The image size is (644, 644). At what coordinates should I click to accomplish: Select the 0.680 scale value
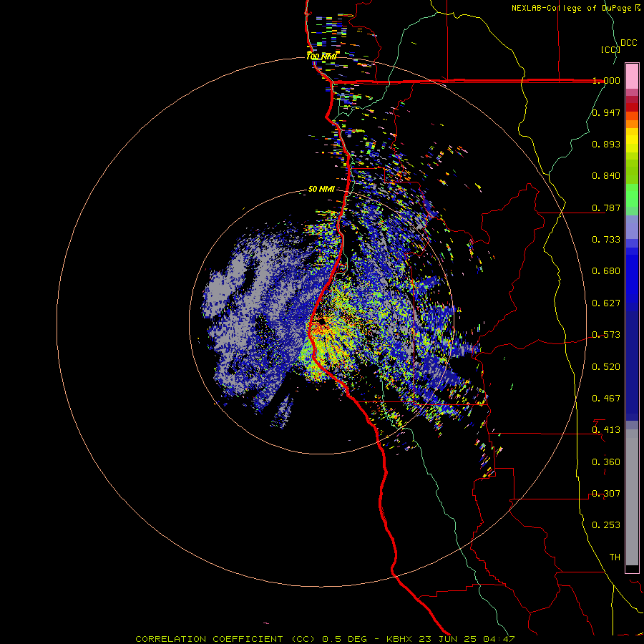pos(606,271)
